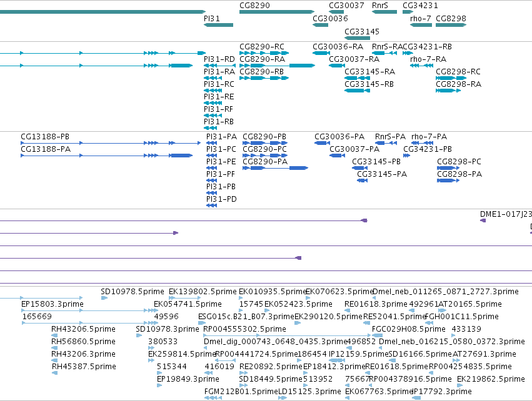Click protein rho-7-PA label
Screen dimensions: 532x401
pyautogui.click(x=429, y=137)
